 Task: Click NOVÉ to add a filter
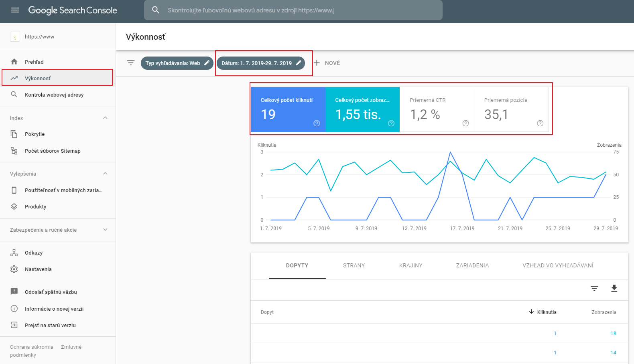pyautogui.click(x=332, y=63)
